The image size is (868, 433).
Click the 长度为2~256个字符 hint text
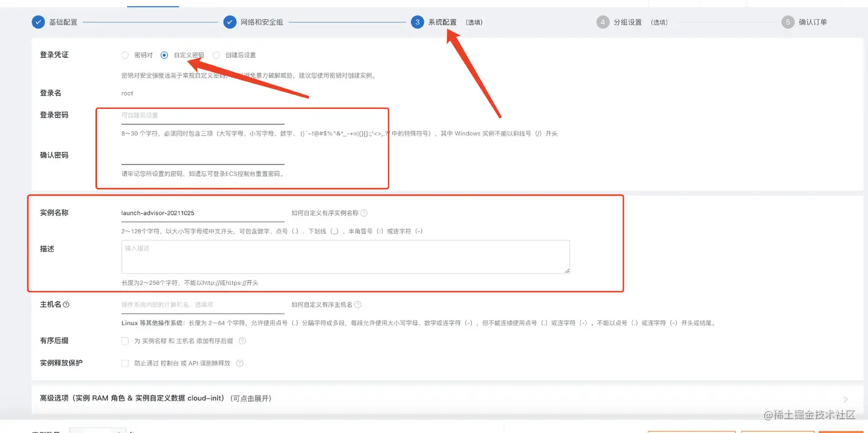pyautogui.click(x=190, y=283)
